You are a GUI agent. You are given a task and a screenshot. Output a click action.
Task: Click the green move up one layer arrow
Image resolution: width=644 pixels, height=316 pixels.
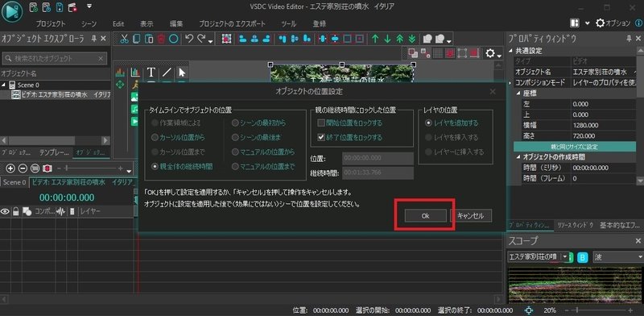pos(375,39)
